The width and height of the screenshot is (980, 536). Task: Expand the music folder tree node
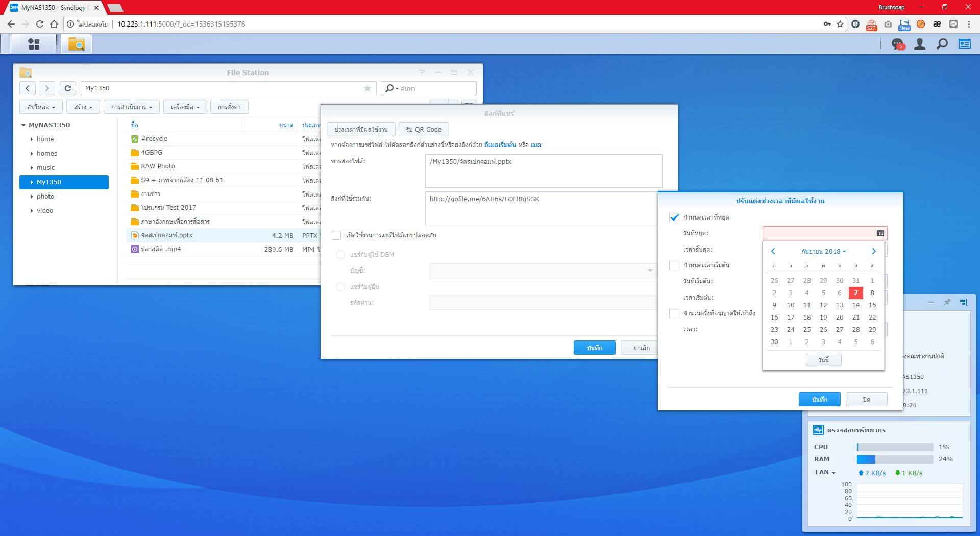32,168
